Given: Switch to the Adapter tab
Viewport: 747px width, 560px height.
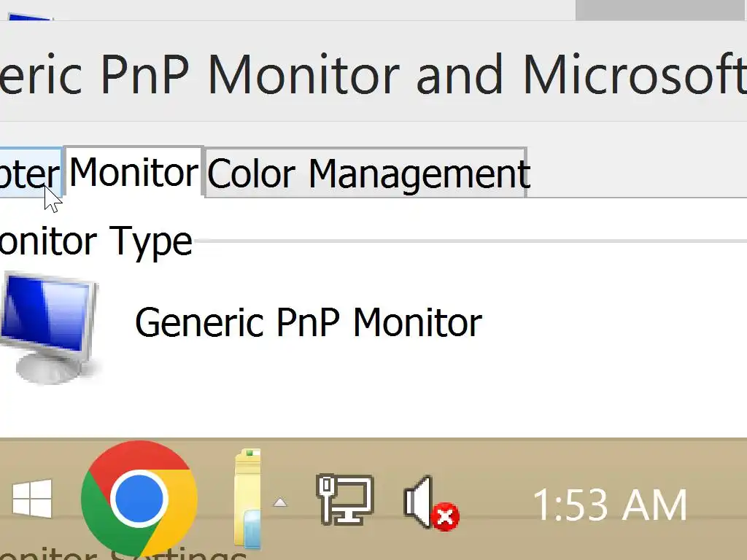Looking at the screenshot, I should click(x=28, y=174).
